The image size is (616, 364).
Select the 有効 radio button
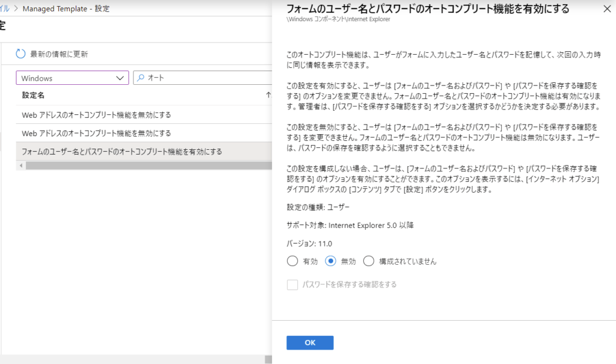click(x=292, y=261)
